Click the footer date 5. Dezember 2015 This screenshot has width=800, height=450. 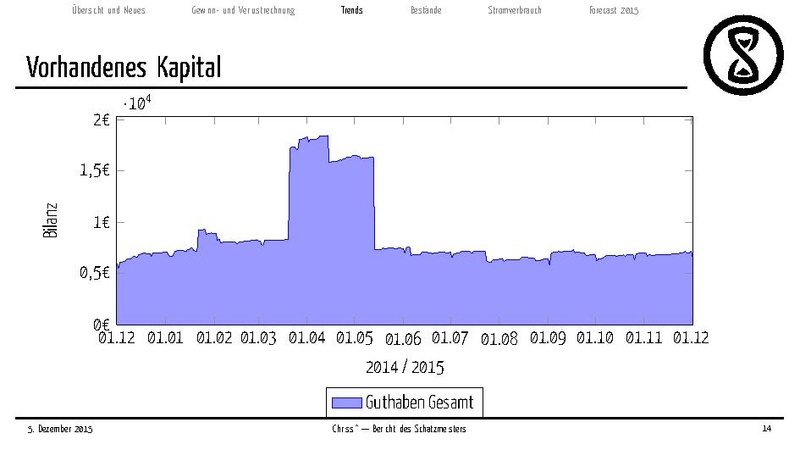pyautogui.click(x=59, y=429)
